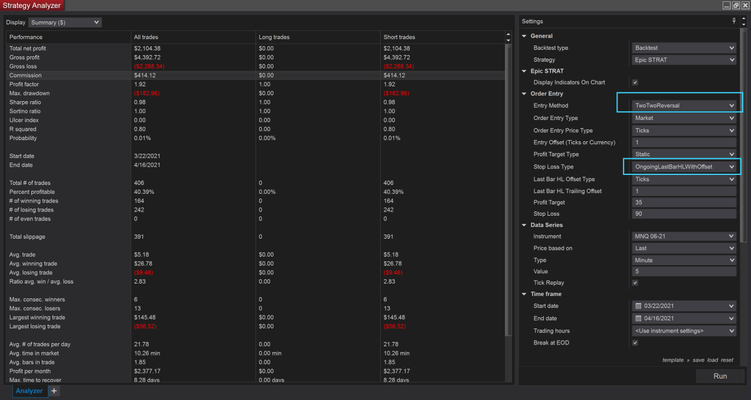Click the template reset link
The height and width of the screenshot is (400, 751).
point(728,360)
